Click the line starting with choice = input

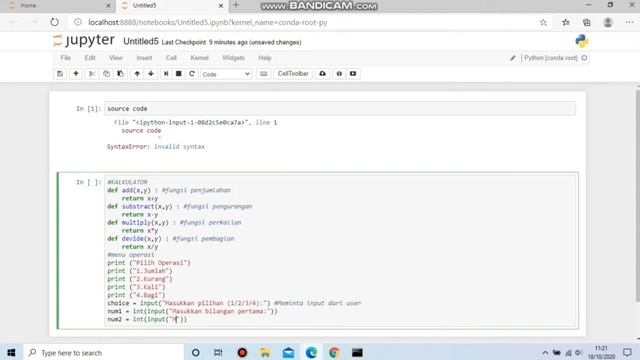click(234, 303)
